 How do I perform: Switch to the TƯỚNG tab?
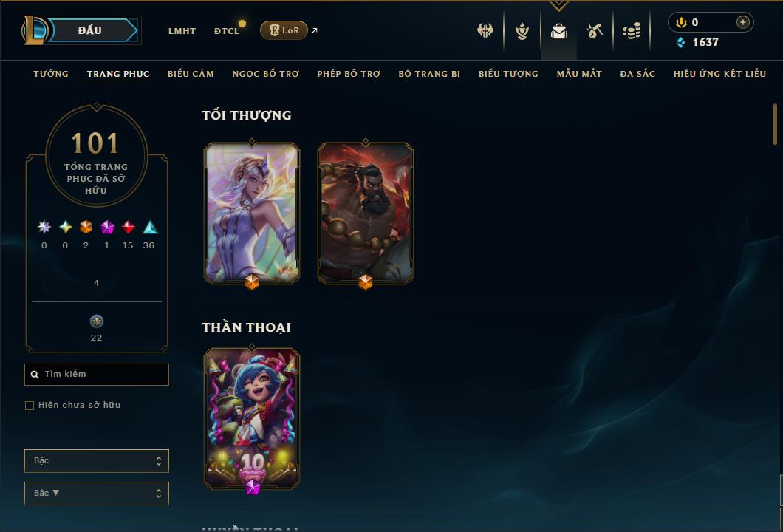[51, 74]
